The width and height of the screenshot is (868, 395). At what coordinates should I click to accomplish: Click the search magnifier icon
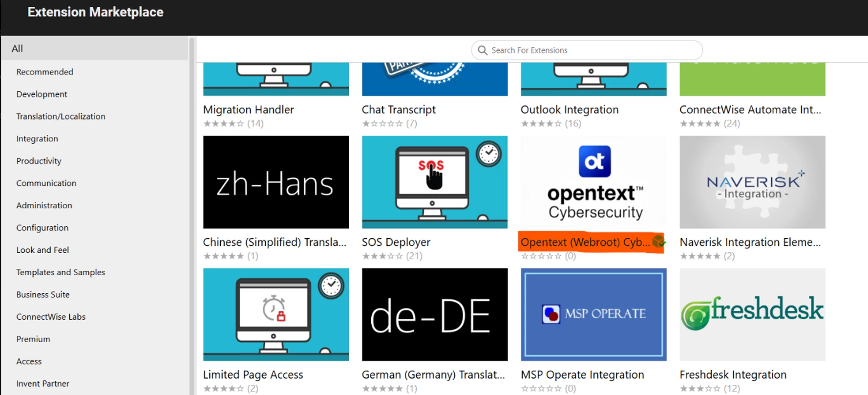483,50
